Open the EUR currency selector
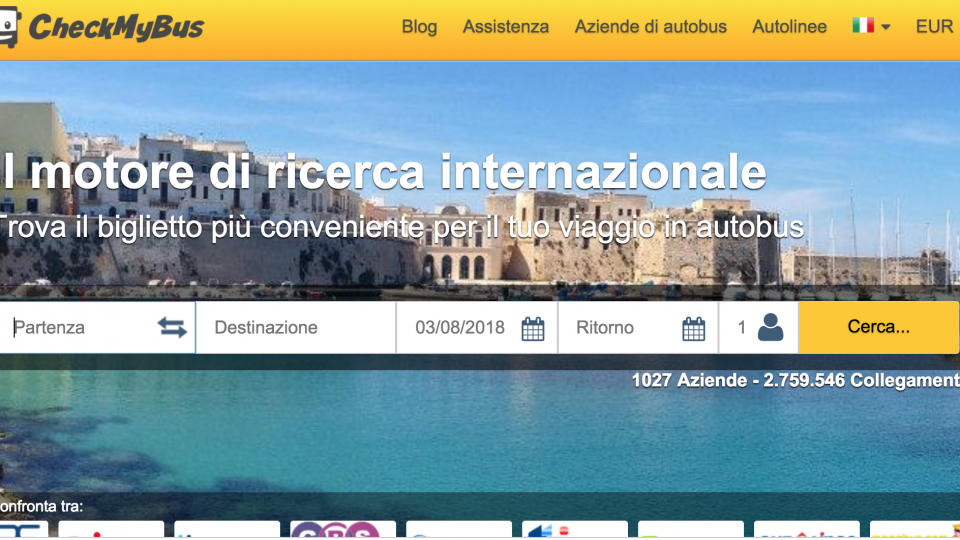This screenshot has width=960, height=540. pyautogui.click(x=934, y=27)
